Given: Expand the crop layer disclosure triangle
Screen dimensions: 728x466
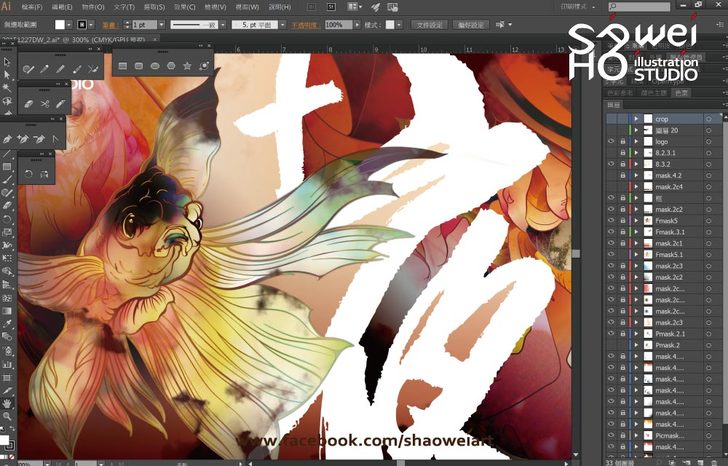Looking at the screenshot, I should pos(636,119).
